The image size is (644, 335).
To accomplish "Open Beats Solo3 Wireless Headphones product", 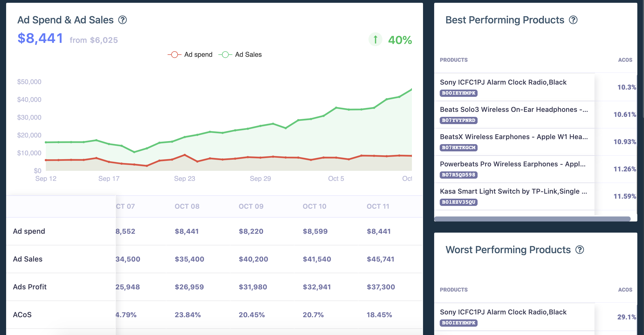I will (x=513, y=110).
